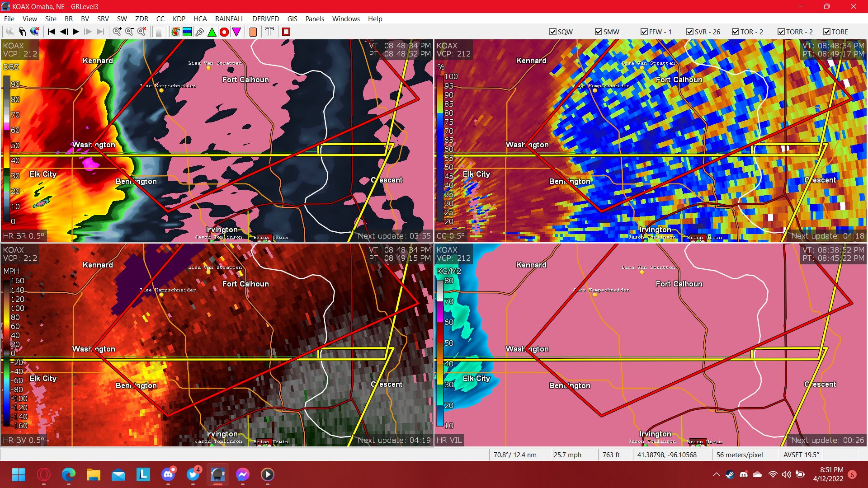Click the zoom in tool

(x=118, y=32)
